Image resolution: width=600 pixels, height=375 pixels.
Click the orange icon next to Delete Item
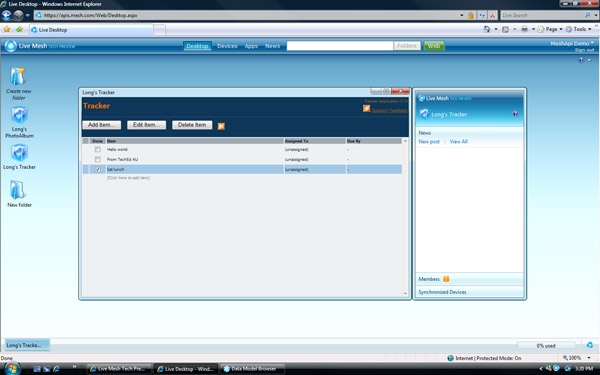pyautogui.click(x=221, y=126)
